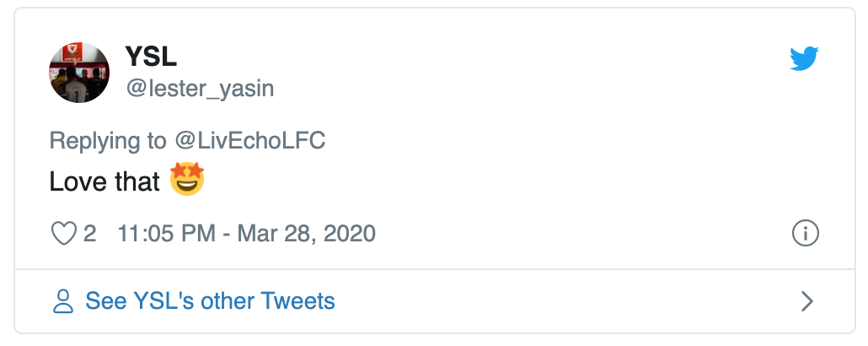Click the like count number 2
This screenshot has height=346, width=868.
tap(90, 233)
